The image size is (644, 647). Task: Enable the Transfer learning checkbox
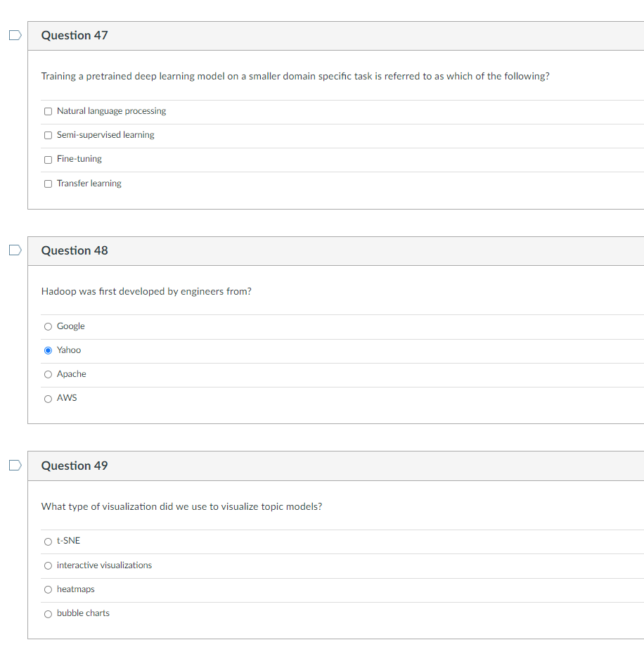pyautogui.click(x=48, y=184)
